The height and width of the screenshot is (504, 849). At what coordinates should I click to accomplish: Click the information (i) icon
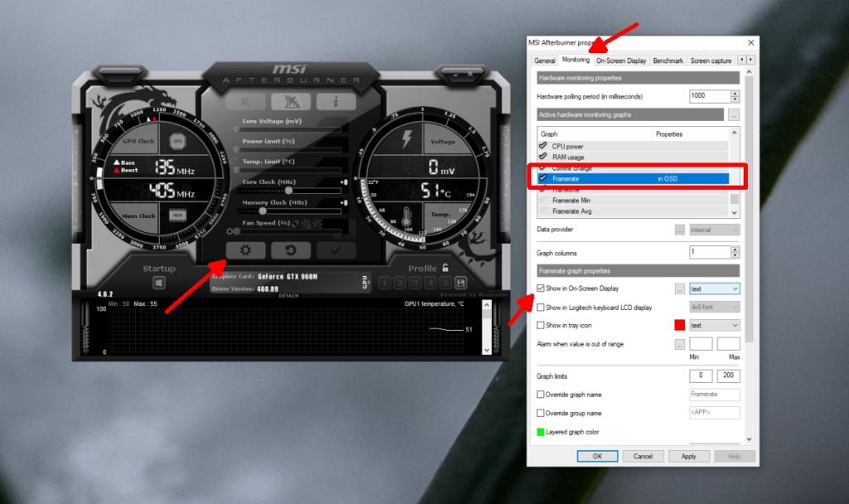pos(335,101)
